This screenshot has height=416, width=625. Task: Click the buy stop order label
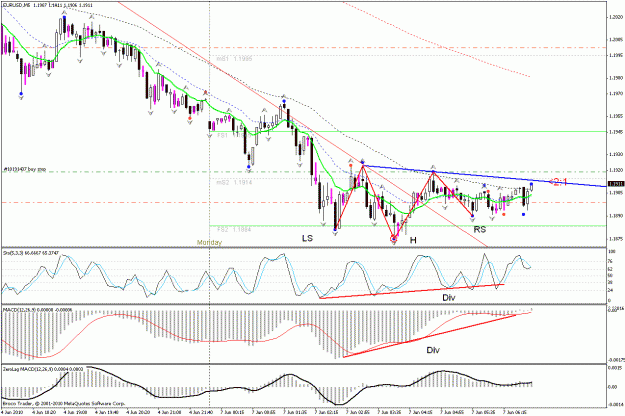pos(24,169)
